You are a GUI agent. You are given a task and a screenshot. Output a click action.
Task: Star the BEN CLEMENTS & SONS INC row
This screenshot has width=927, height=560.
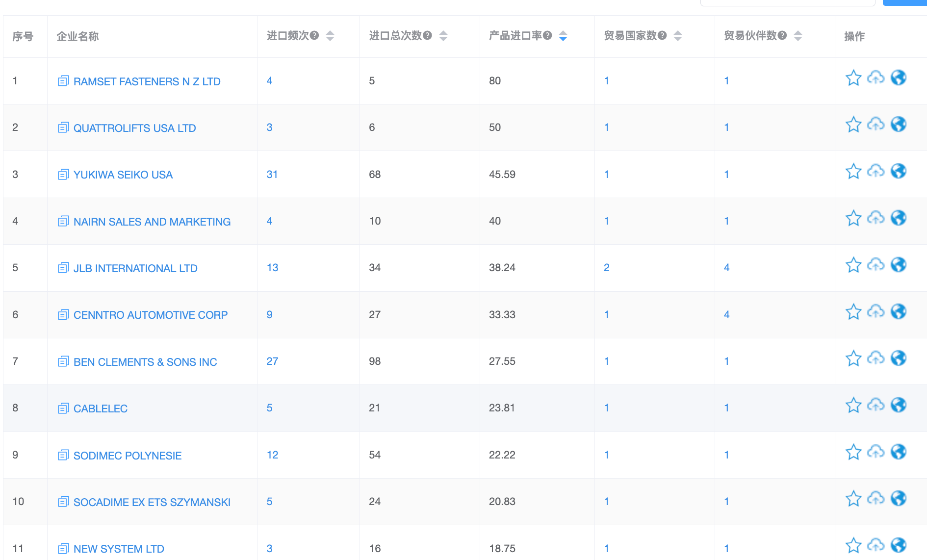[853, 358]
